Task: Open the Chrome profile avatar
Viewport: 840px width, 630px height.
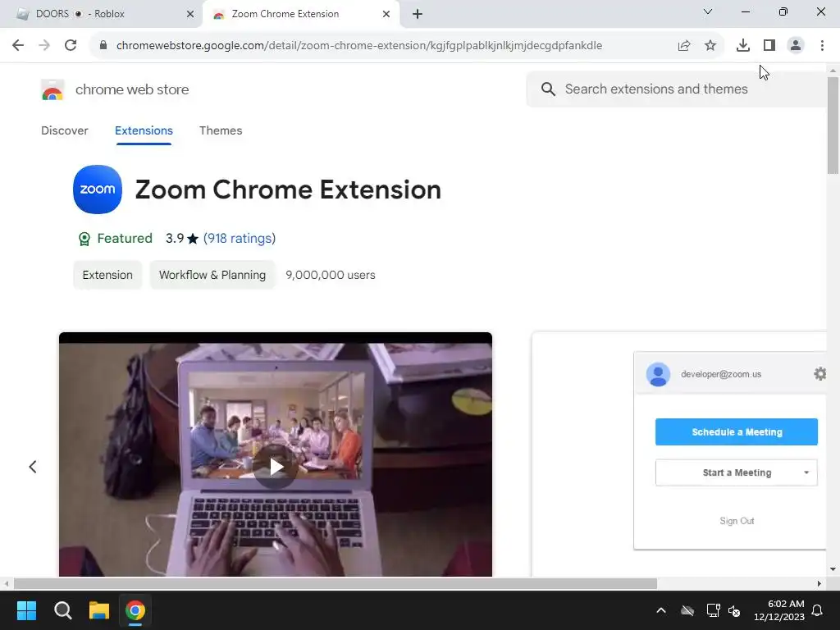Action: 796,46
